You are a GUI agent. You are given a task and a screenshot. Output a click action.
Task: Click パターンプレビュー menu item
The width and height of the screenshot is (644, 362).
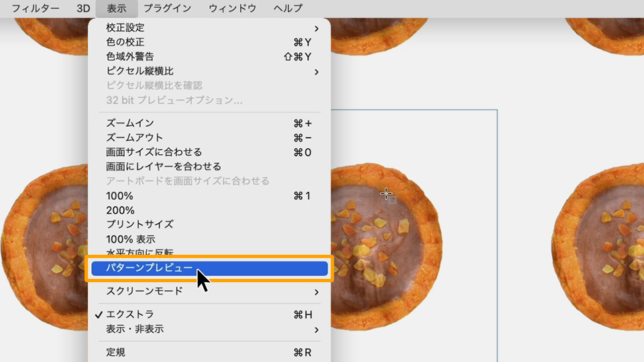pos(209,268)
